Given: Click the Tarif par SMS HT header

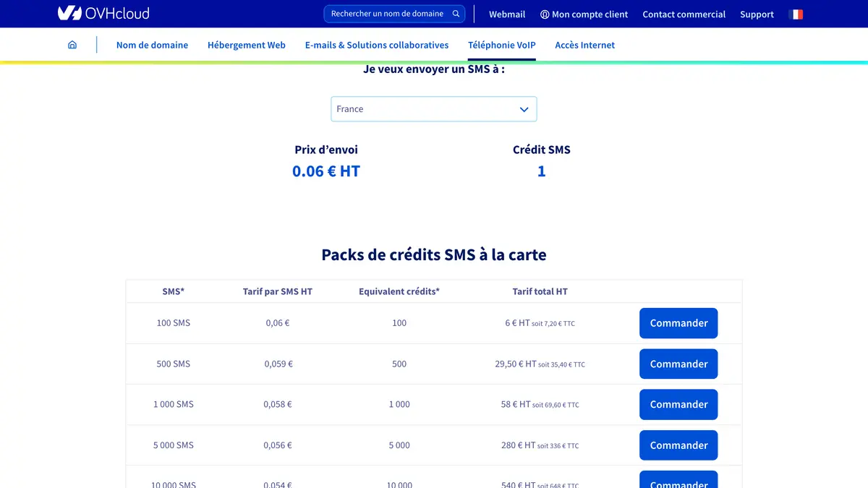Looking at the screenshot, I should pyautogui.click(x=278, y=291).
